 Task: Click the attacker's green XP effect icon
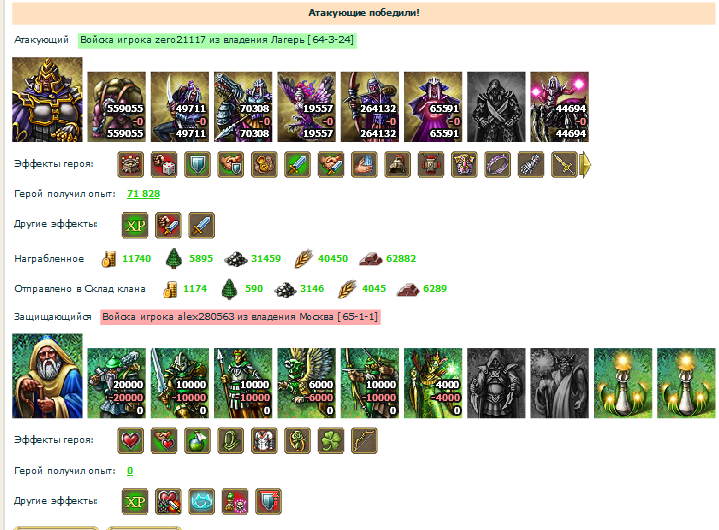(x=135, y=225)
